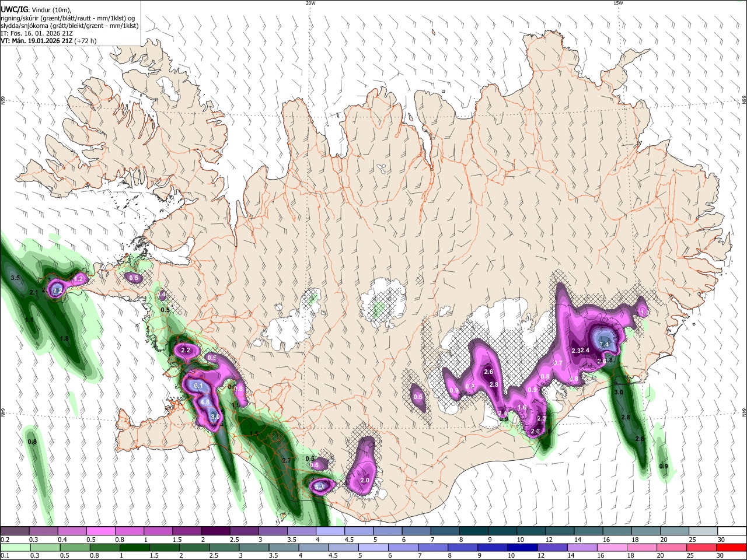The height and width of the screenshot is (560, 747).
Task: Pick the dark blue swatch labeled 10
Action: (523, 548)
